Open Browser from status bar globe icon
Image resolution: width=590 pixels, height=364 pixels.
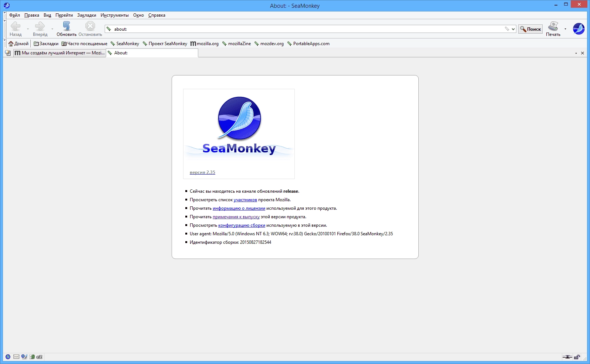8,357
